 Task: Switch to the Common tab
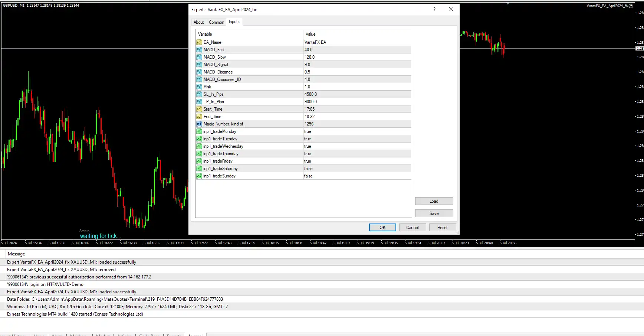(216, 22)
